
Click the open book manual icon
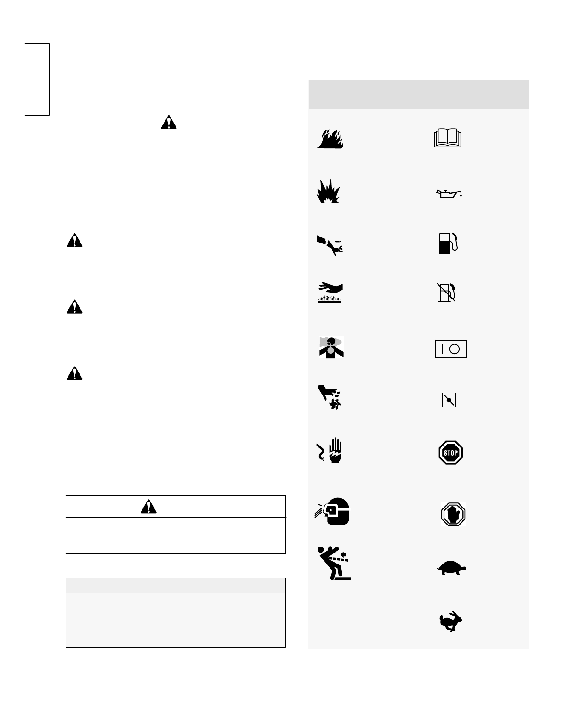tap(448, 138)
